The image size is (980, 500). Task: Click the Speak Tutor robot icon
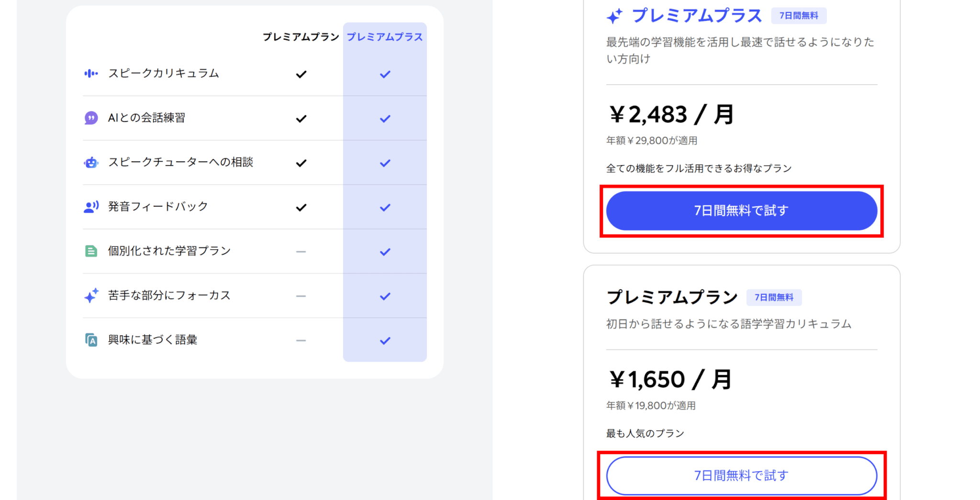pos(91,163)
